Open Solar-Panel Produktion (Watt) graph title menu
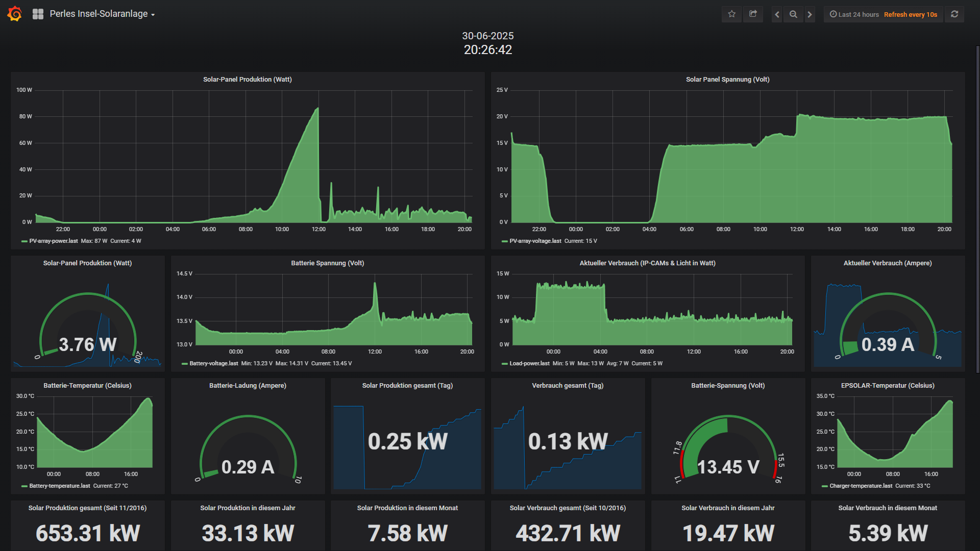The image size is (980, 551). click(247, 80)
